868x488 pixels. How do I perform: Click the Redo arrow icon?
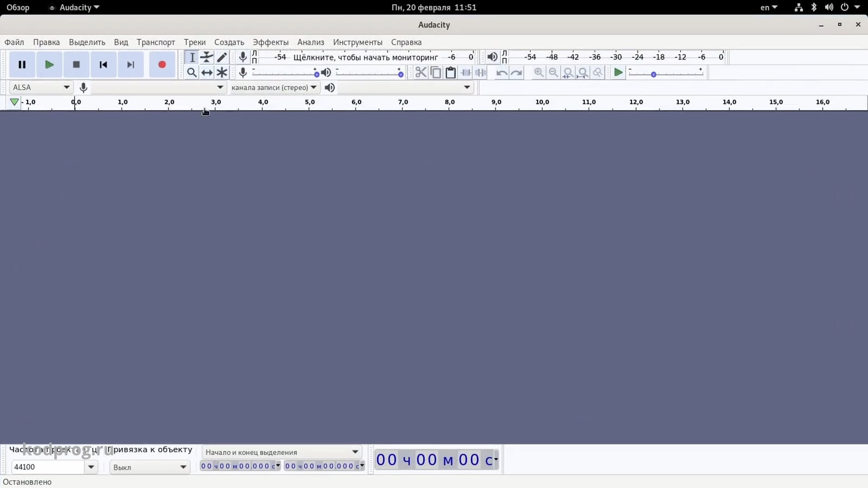point(516,72)
